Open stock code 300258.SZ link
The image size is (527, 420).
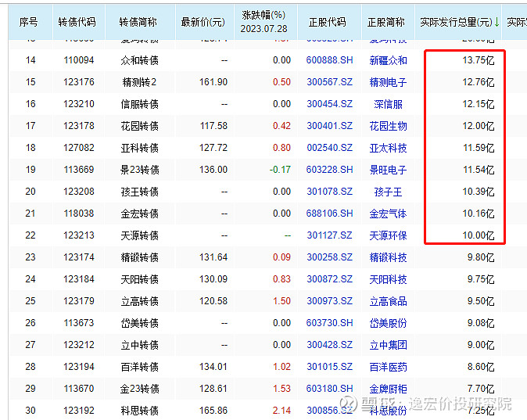pos(329,257)
